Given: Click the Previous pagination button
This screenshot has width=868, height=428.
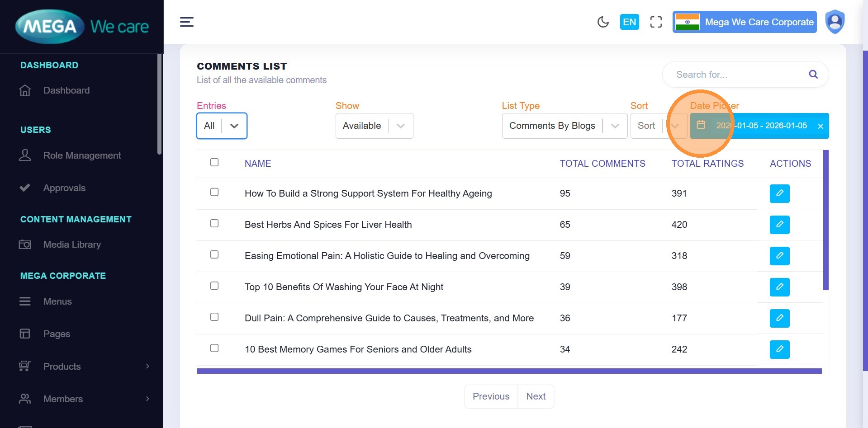Looking at the screenshot, I should point(491,396).
